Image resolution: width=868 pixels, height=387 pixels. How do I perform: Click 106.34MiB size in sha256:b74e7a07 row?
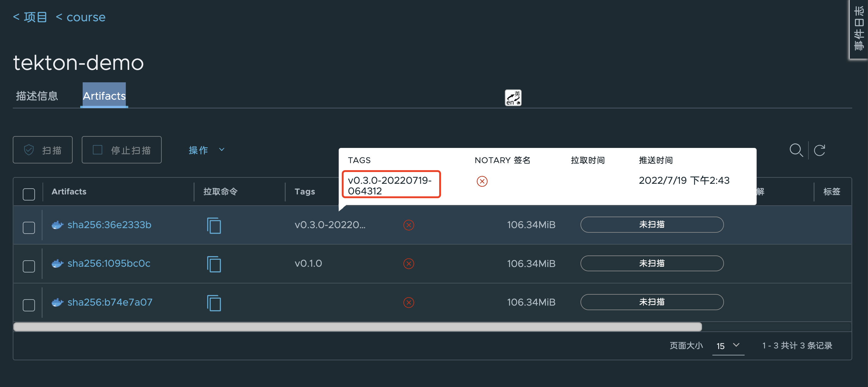coord(531,302)
